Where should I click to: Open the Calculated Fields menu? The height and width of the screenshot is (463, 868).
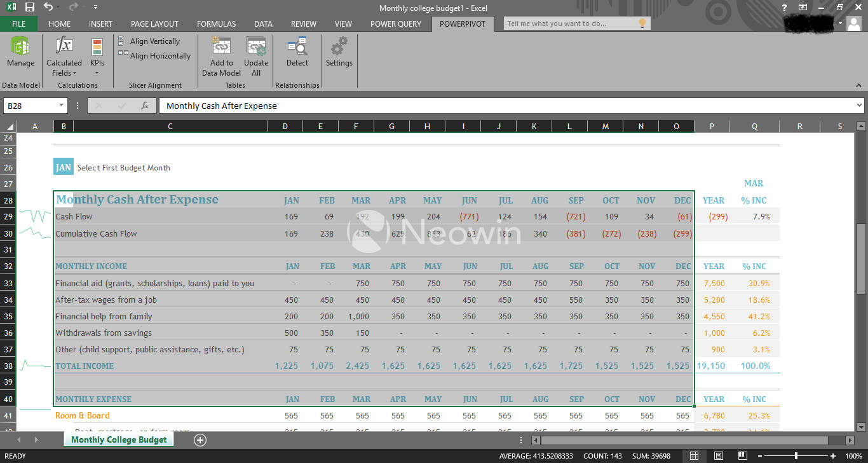tap(64, 57)
